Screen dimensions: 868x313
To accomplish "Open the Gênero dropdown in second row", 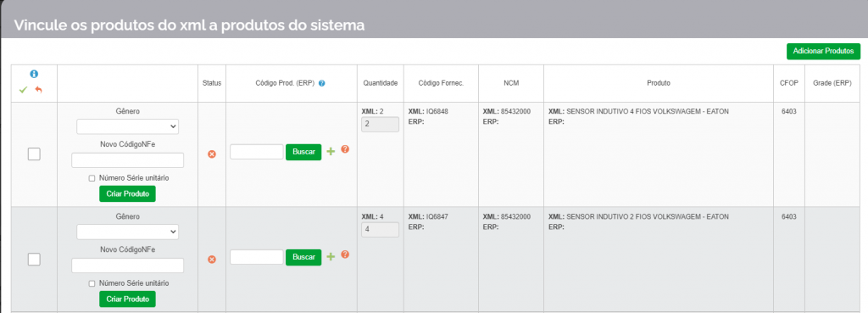I will [127, 232].
